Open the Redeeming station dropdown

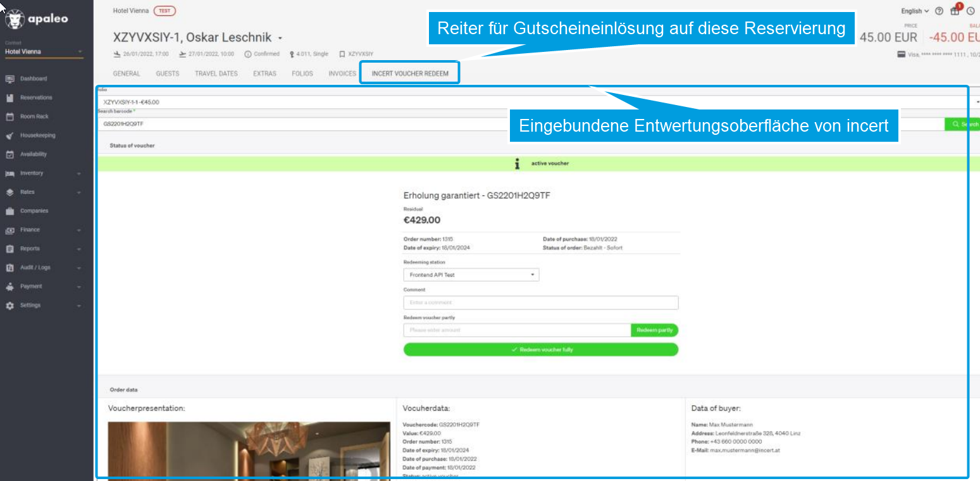[471, 275]
